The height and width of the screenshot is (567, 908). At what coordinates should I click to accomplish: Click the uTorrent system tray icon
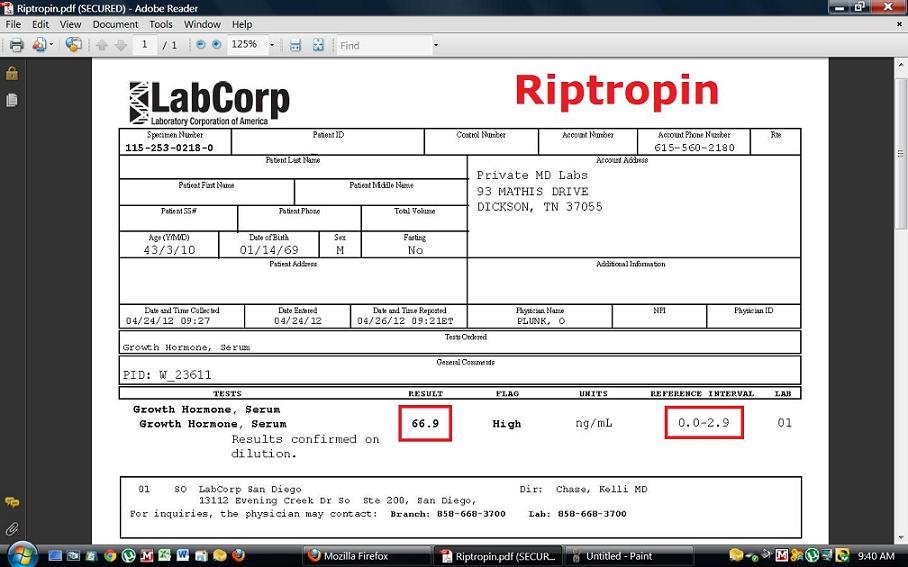click(x=812, y=556)
